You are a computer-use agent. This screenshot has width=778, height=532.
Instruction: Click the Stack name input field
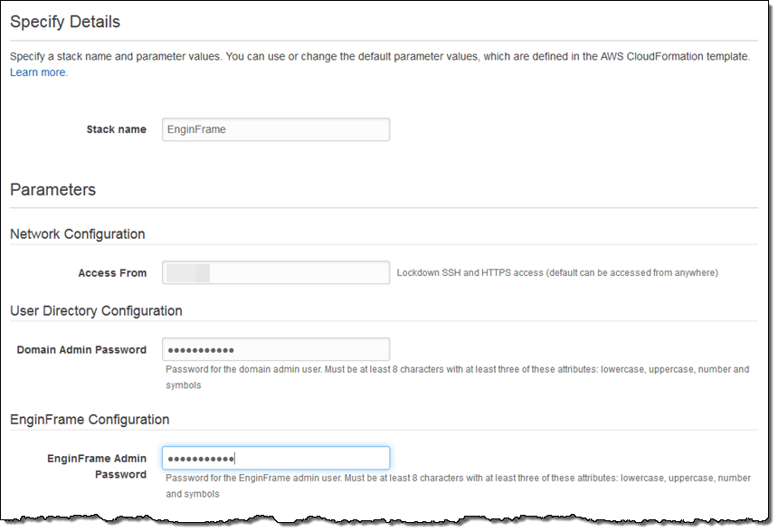click(x=275, y=129)
